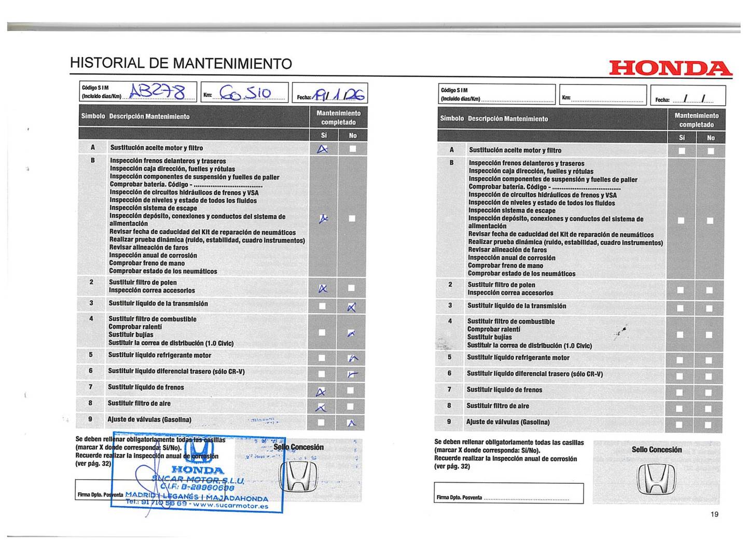Click the 'HISTORIAL DE MANTENIMIENTO' heading
747x560 pixels.
pos(181,63)
